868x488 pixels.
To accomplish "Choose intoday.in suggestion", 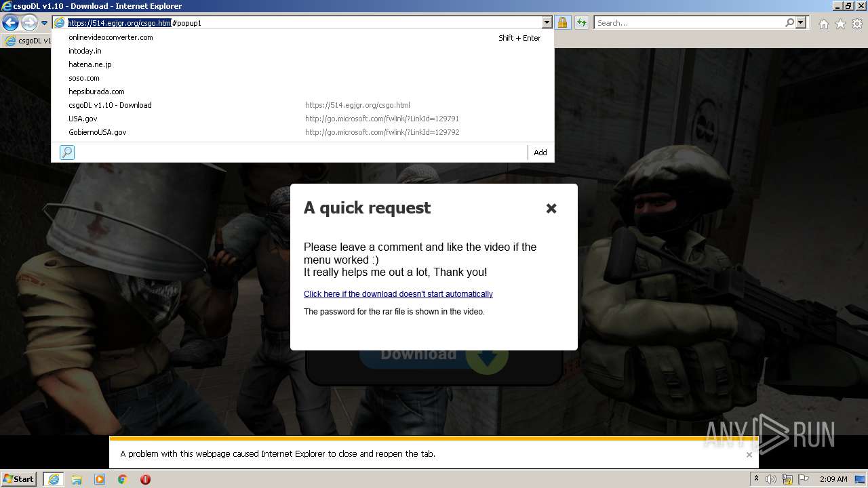I will (x=302, y=51).
